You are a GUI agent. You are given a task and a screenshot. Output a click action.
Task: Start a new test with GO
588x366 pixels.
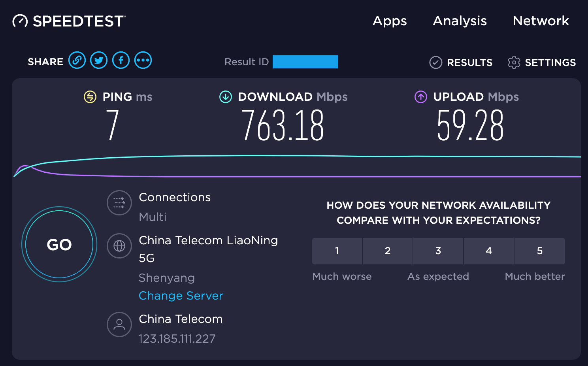click(x=59, y=244)
